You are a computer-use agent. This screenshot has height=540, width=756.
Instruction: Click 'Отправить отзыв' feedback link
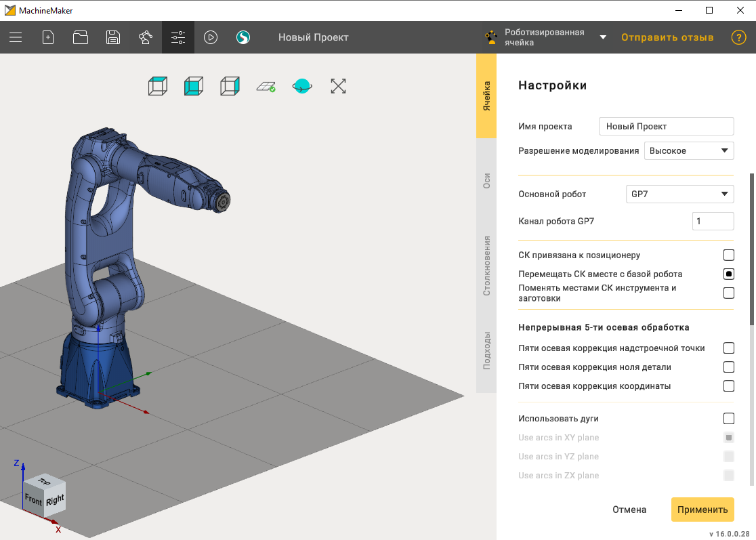tap(667, 38)
